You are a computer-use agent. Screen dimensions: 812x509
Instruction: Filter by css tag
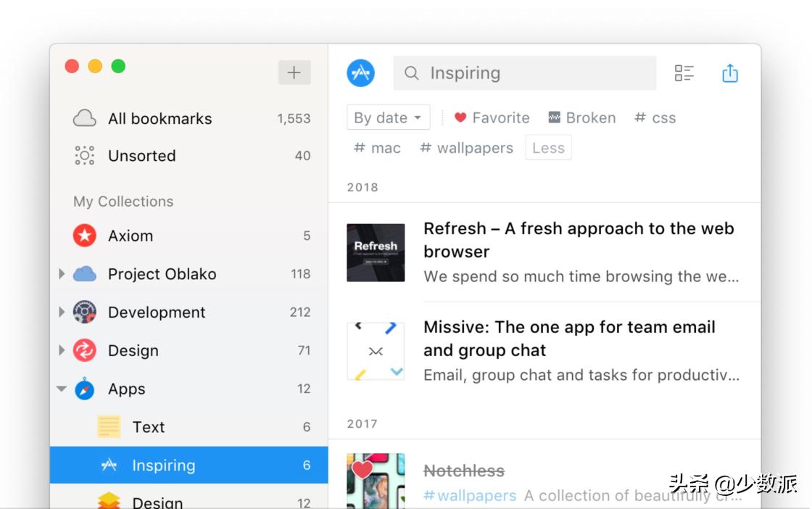point(655,118)
